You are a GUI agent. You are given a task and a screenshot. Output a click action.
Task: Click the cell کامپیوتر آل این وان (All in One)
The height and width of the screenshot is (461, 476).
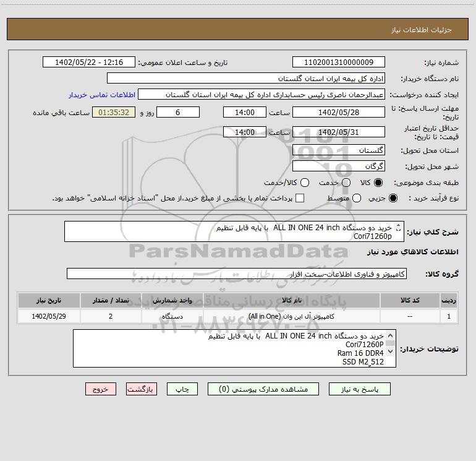pyautogui.click(x=292, y=316)
